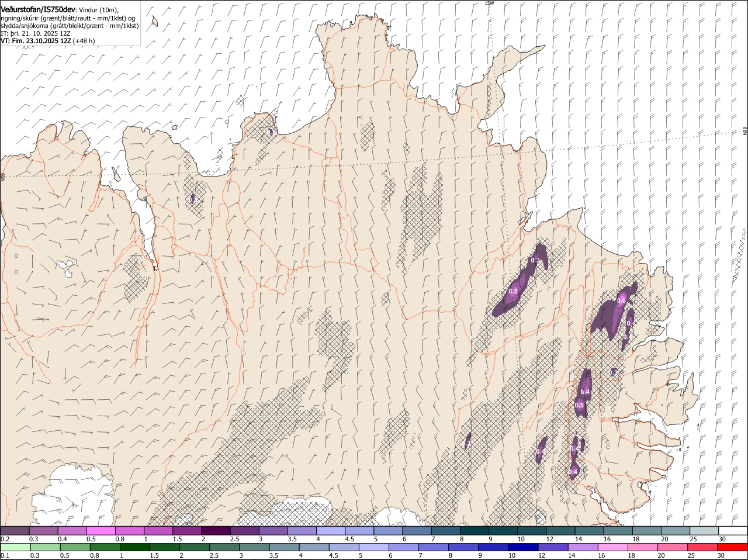
Task: Pick upper legend swatch between 1 and 1.5
Action: (158, 531)
